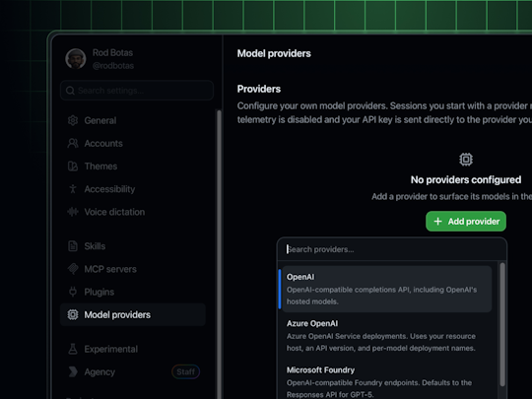Click the Agency arrow icon
This screenshot has height=399, width=532.
pyautogui.click(x=73, y=371)
